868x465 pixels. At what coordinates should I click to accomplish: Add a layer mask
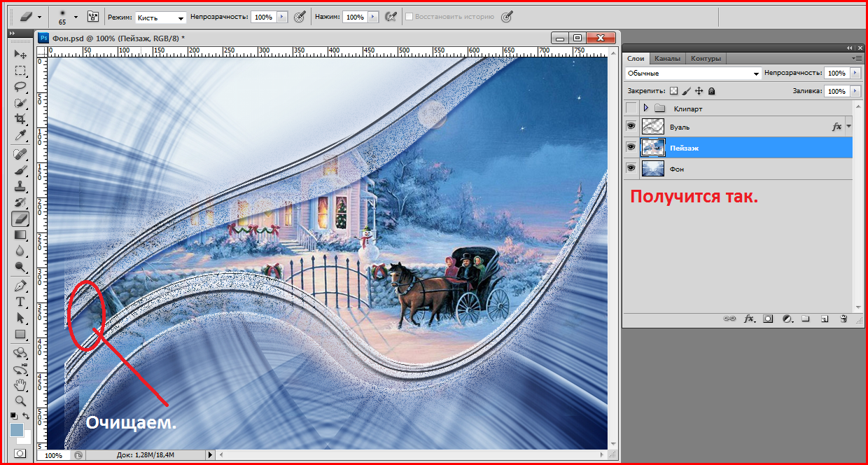coord(768,319)
